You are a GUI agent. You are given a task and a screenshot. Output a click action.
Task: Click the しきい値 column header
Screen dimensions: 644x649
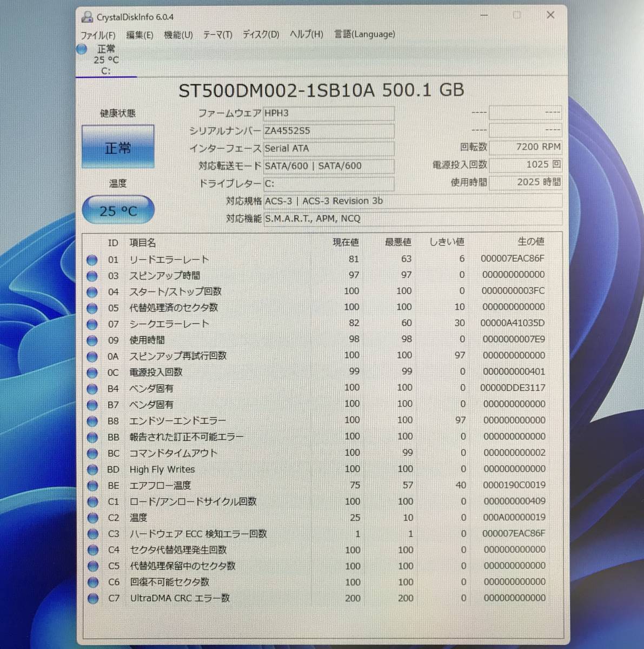point(447,242)
